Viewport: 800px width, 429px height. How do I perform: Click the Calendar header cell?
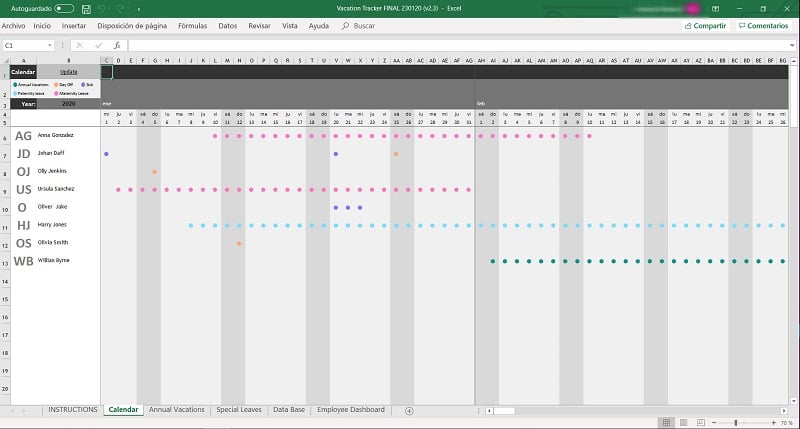point(23,72)
